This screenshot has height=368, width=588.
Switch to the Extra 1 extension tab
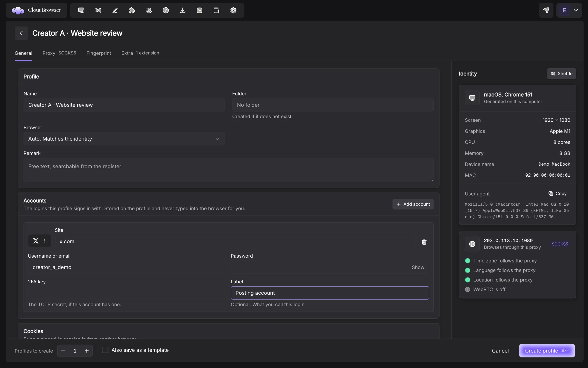[140, 53]
